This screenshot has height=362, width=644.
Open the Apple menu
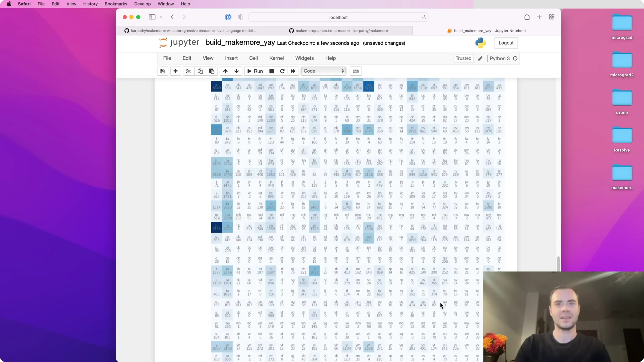[9, 4]
